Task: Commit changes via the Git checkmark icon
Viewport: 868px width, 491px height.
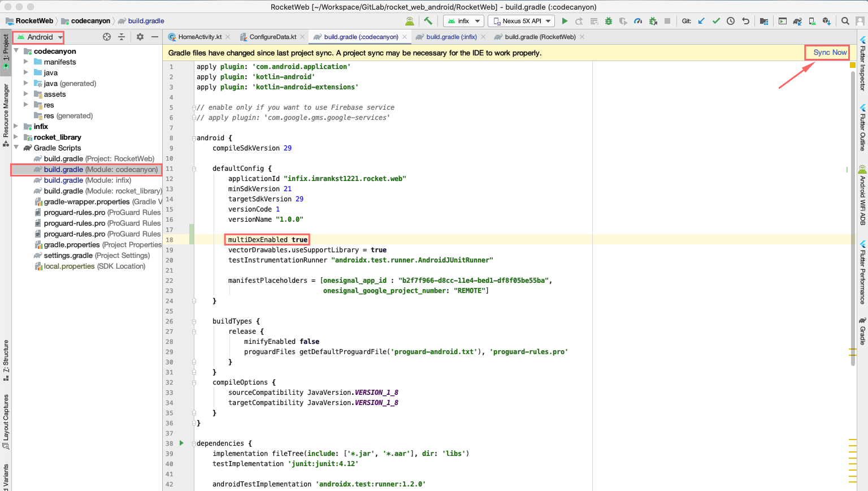Action: coord(716,20)
